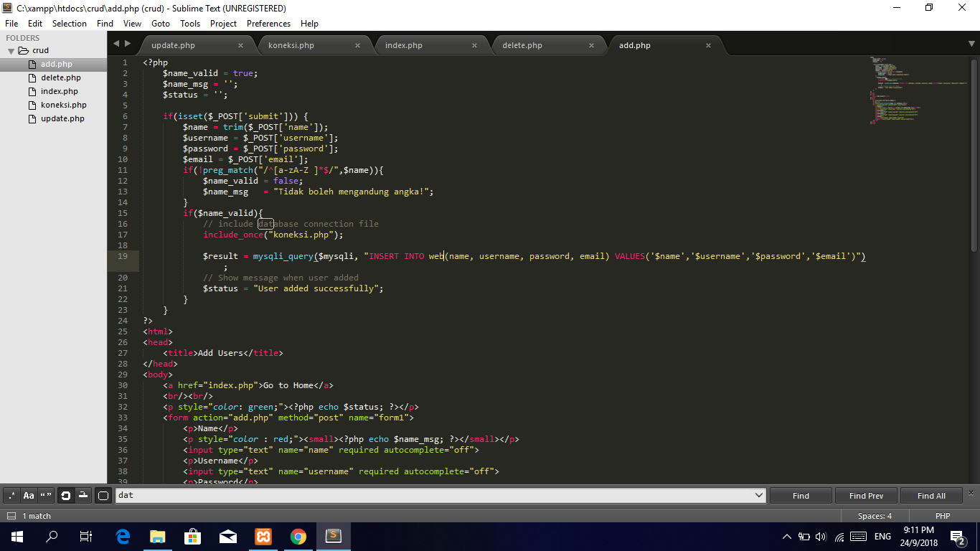Click the code minimap preview
This screenshot has height=551, width=980.
click(x=918, y=90)
